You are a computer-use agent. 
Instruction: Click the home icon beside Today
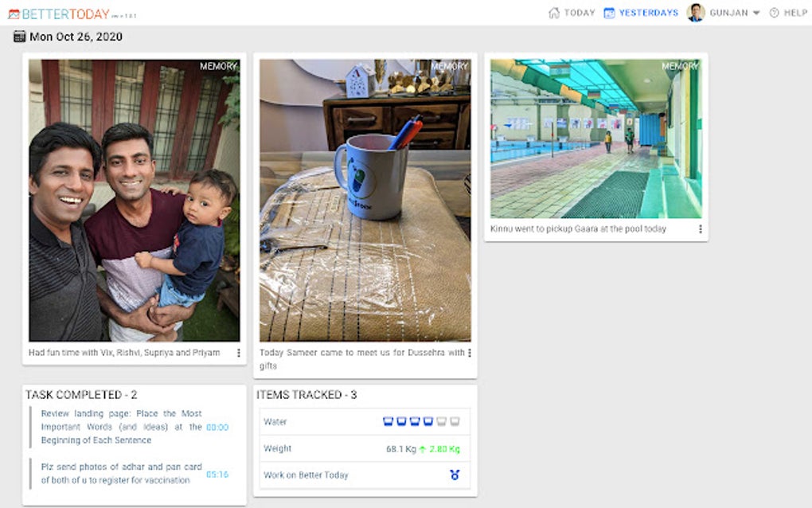coord(554,13)
